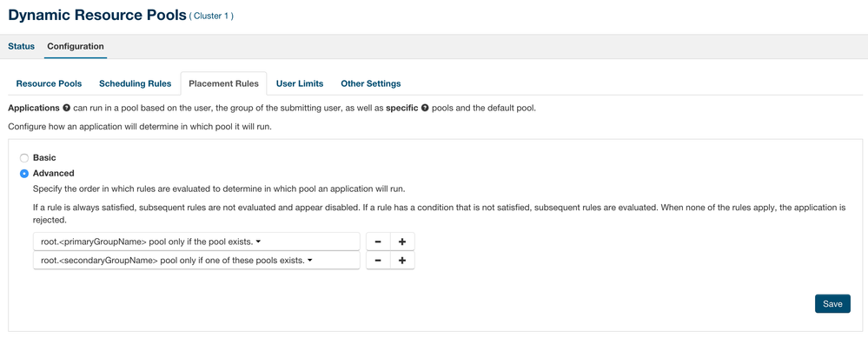868x351 pixels.
Task: Open the root.<primaryGroupName> rule dropdown
Action: pos(196,242)
